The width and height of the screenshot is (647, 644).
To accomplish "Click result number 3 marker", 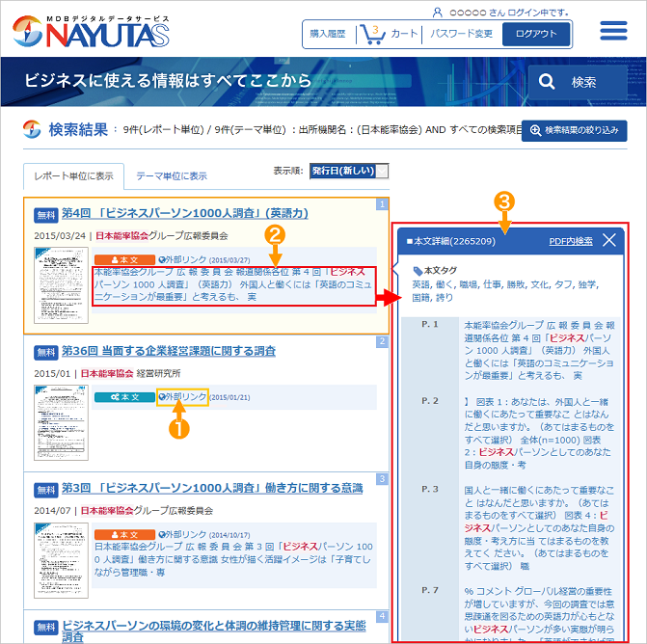I will tap(382, 479).
